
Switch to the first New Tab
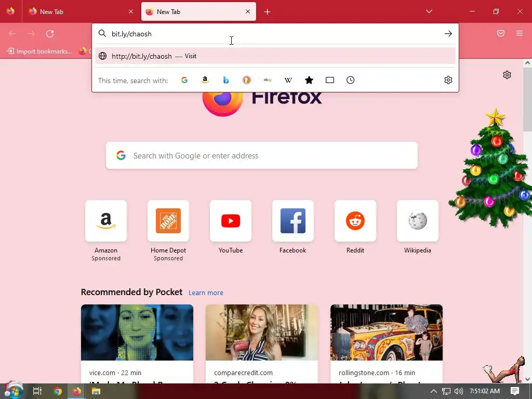pyautogui.click(x=82, y=11)
